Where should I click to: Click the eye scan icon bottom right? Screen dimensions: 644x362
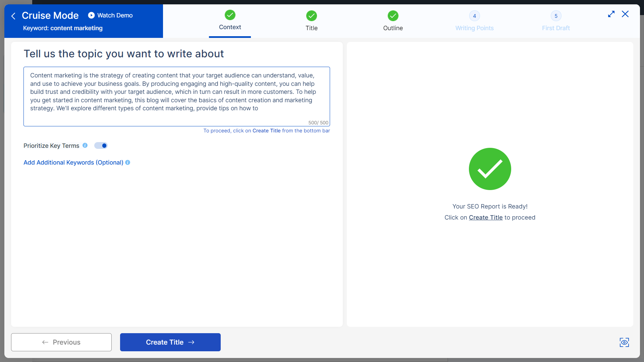(x=625, y=343)
